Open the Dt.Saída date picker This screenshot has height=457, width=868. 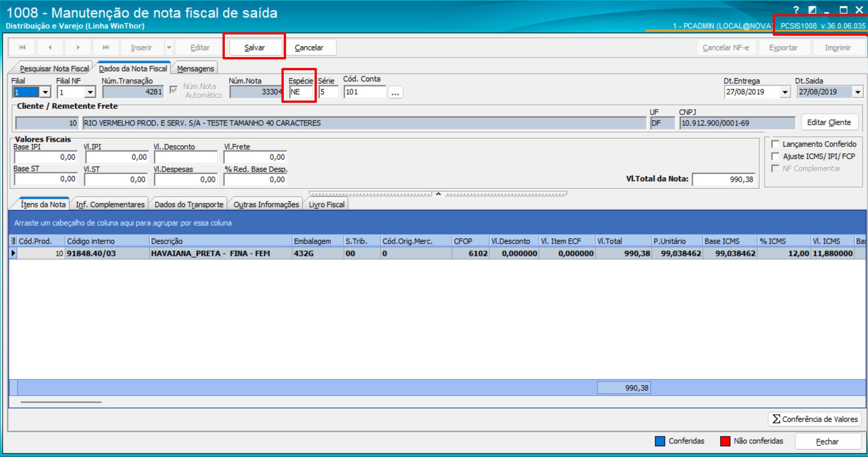tap(858, 92)
